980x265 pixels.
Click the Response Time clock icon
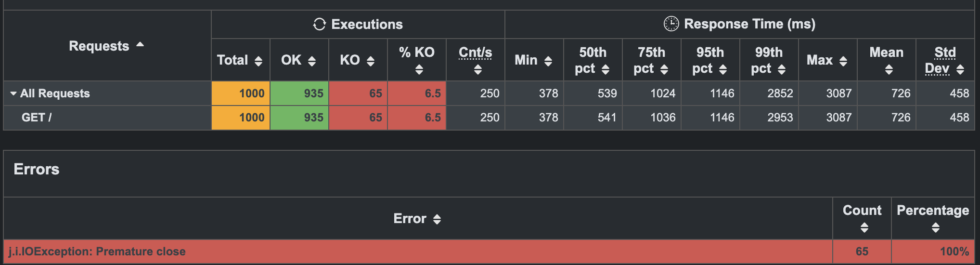point(671,24)
